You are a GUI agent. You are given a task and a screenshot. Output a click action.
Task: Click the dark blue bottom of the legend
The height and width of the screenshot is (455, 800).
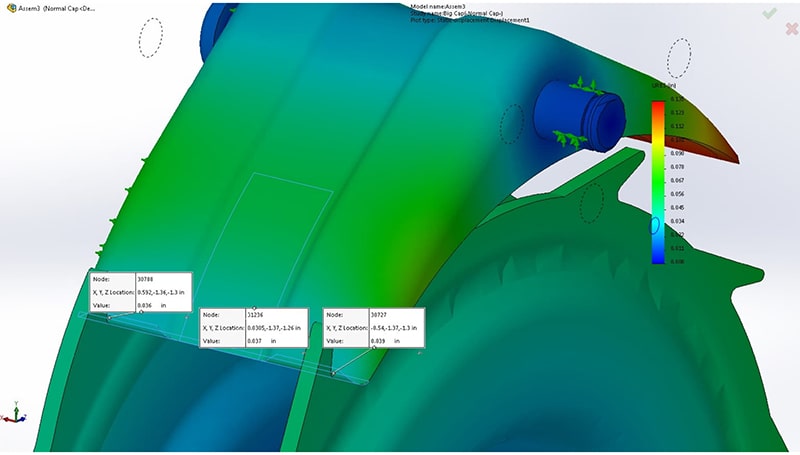(658, 258)
